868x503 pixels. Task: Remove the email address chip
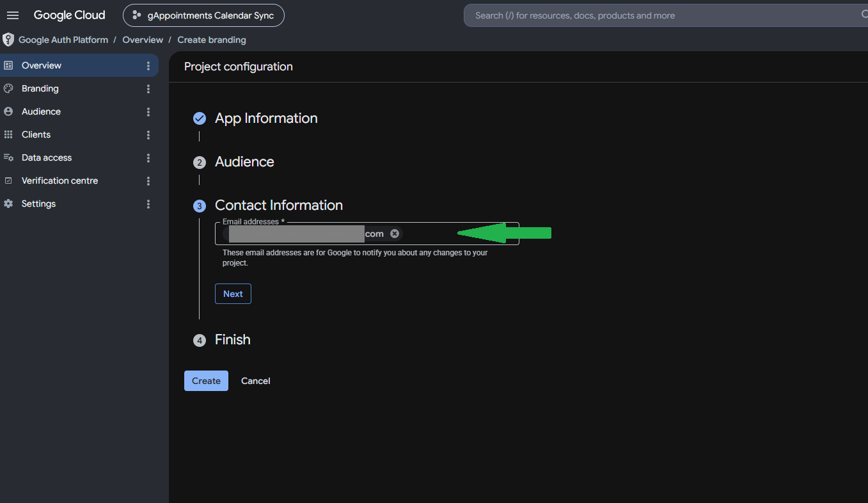(x=395, y=234)
